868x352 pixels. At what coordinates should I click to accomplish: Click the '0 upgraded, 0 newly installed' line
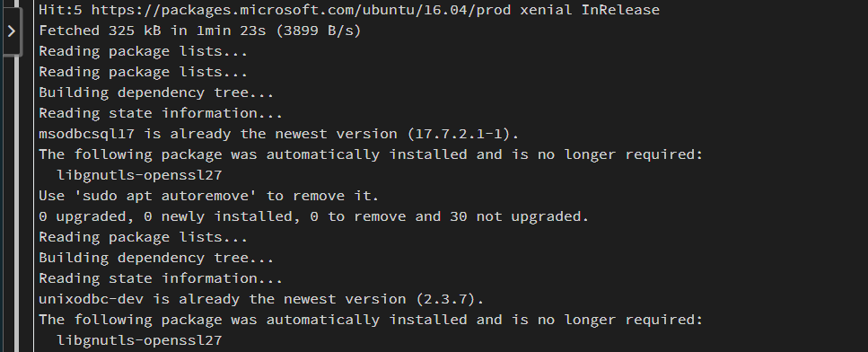point(314,216)
